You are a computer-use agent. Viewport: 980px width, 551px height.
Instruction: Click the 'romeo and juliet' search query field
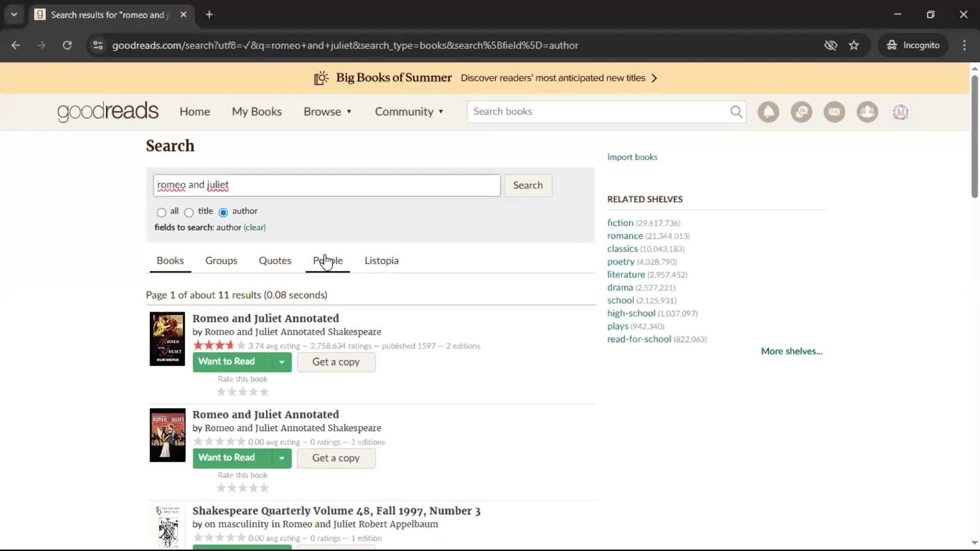tap(327, 185)
